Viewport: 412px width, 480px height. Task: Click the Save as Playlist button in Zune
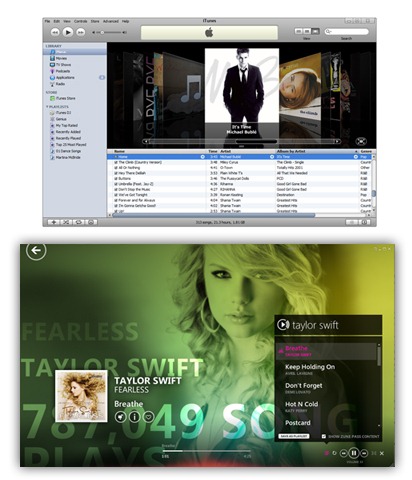(294, 436)
